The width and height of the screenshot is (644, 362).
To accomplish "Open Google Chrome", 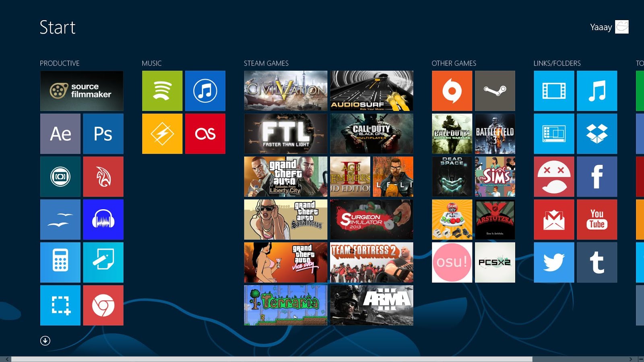I will click(x=103, y=305).
